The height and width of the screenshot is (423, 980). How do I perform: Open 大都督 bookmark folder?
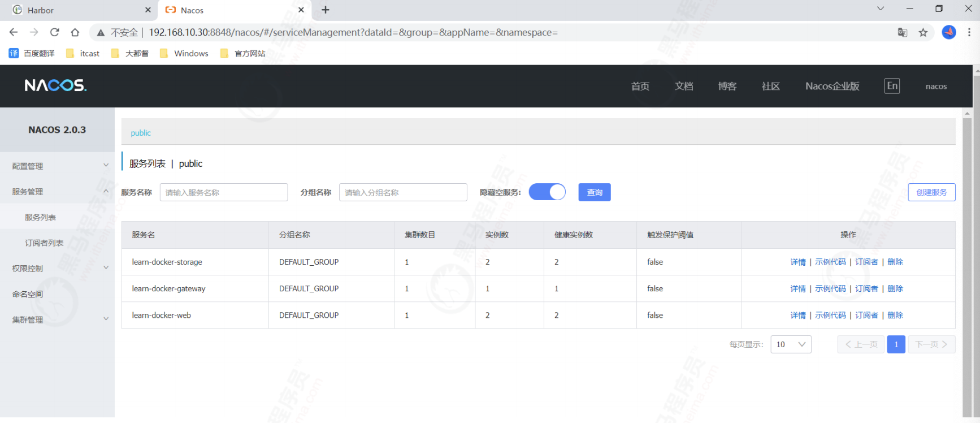point(130,53)
